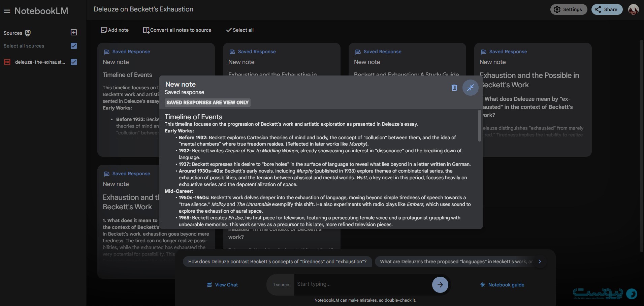Select suggested question about tiredness and exhaustion
The height and width of the screenshot is (306, 644).
pos(277,262)
